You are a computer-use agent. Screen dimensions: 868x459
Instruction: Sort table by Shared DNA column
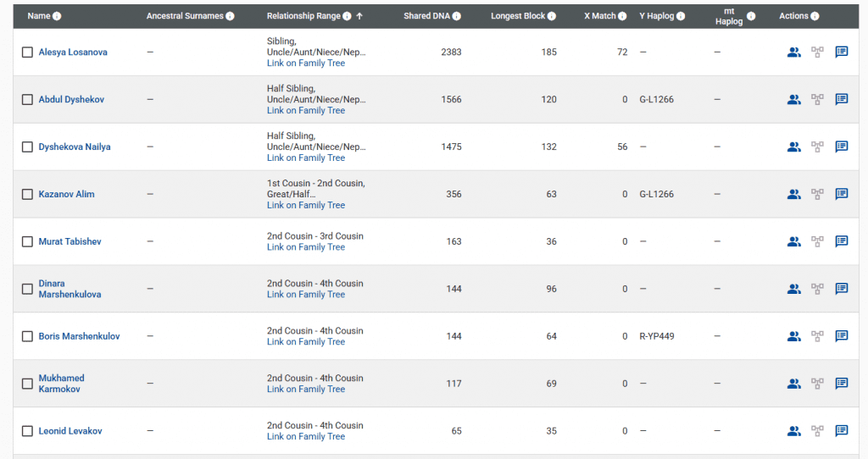428,16
